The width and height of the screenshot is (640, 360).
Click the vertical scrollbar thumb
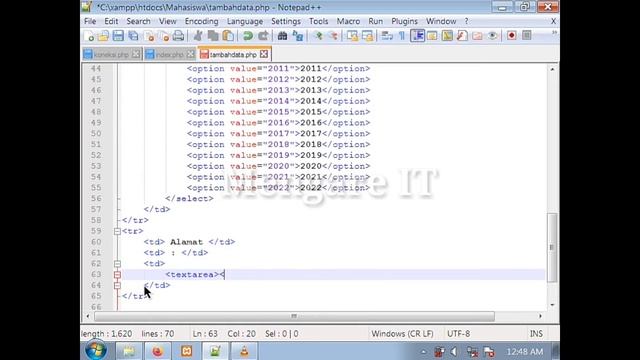[552, 247]
